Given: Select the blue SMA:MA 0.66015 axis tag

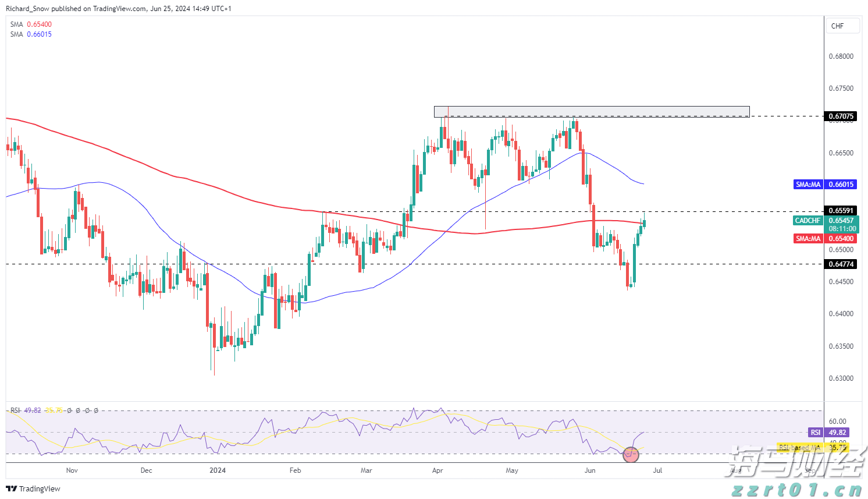Looking at the screenshot, I should (826, 185).
